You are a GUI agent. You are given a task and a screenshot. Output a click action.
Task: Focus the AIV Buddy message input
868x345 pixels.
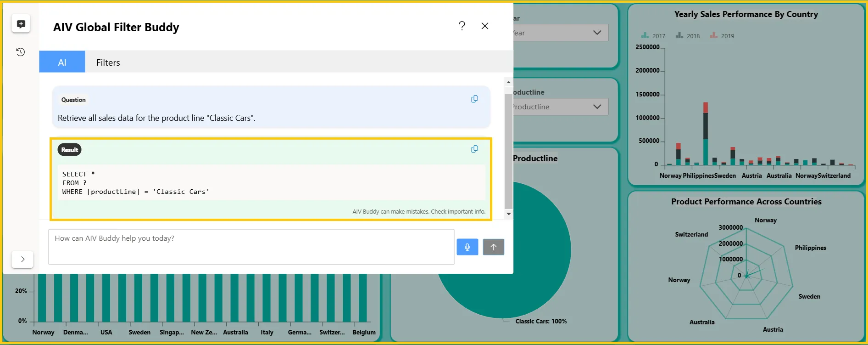(x=251, y=247)
